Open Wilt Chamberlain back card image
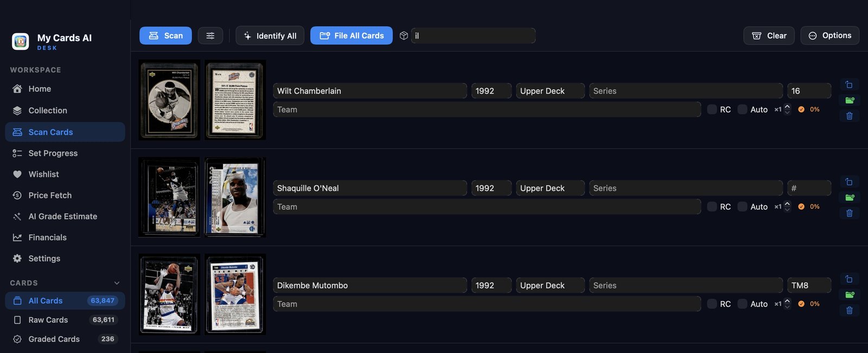This screenshot has width=868, height=353. coord(235,100)
